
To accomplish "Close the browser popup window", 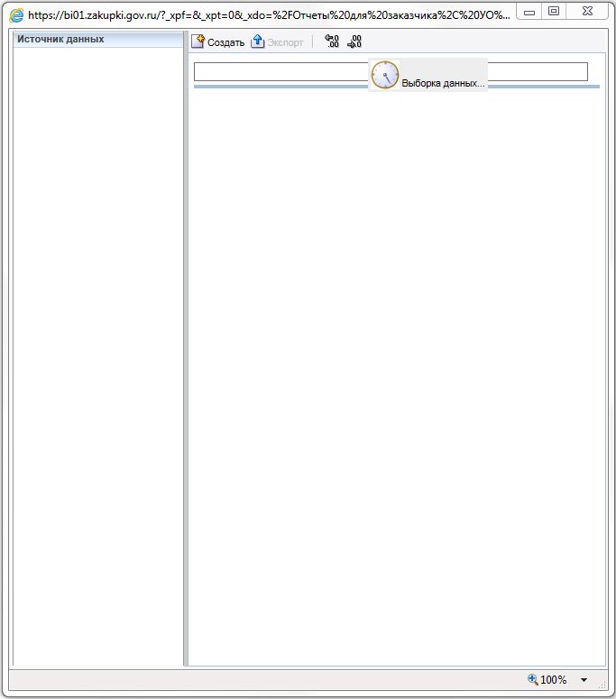I will click(x=587, y=12).
